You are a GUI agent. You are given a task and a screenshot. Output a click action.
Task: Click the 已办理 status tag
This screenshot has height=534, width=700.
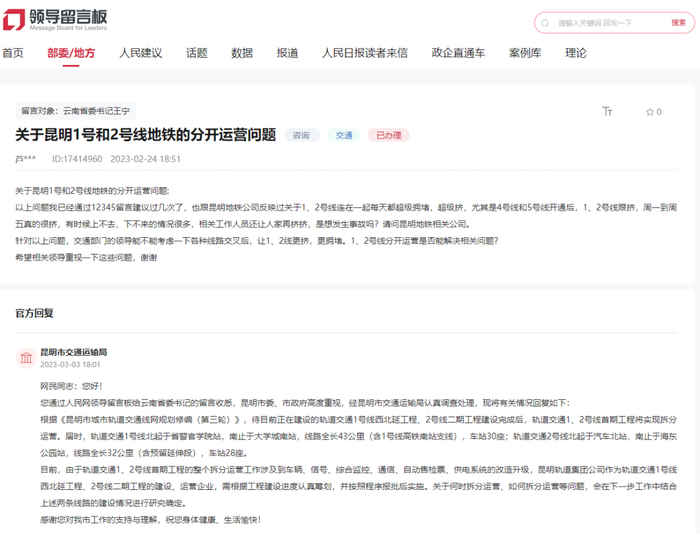tap(388, 135)
